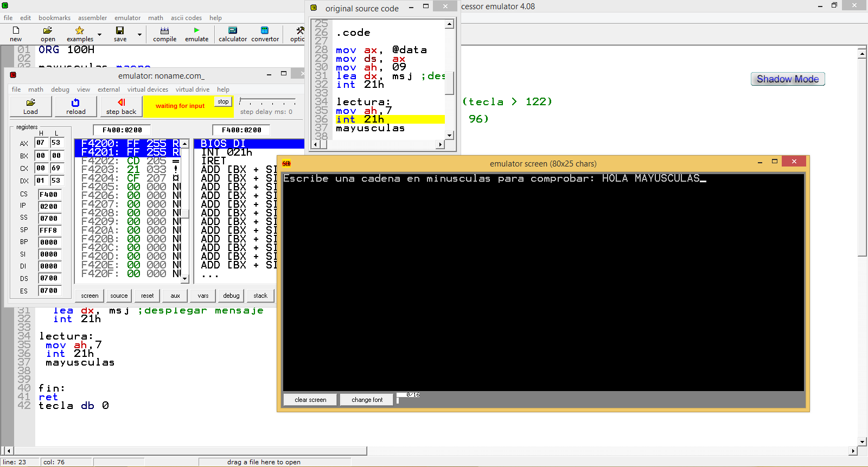Click the line 'tecla db 0' in editor
Viewport: 868px width, 467px height.
click(74, 406)
